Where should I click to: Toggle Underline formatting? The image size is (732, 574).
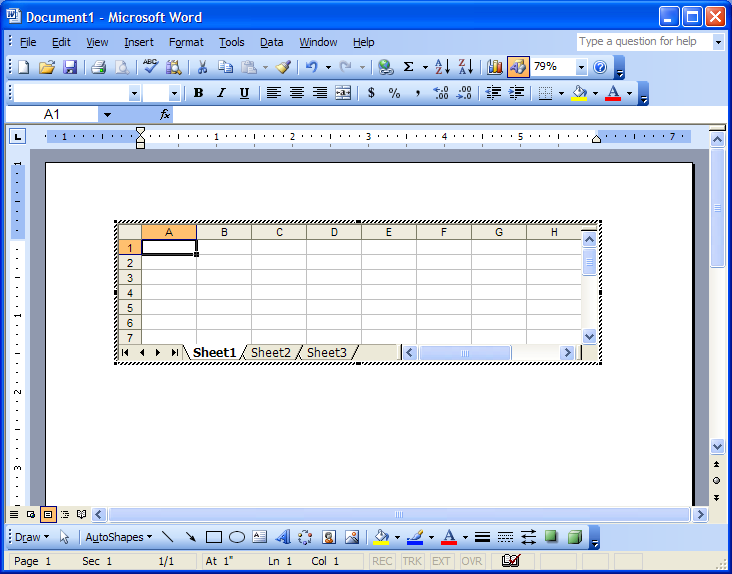[244, 93]
